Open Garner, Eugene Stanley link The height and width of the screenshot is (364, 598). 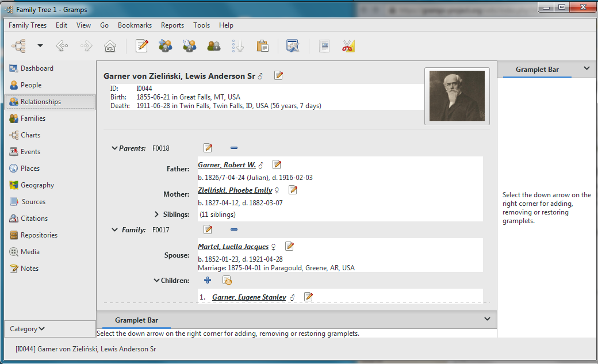249,297
